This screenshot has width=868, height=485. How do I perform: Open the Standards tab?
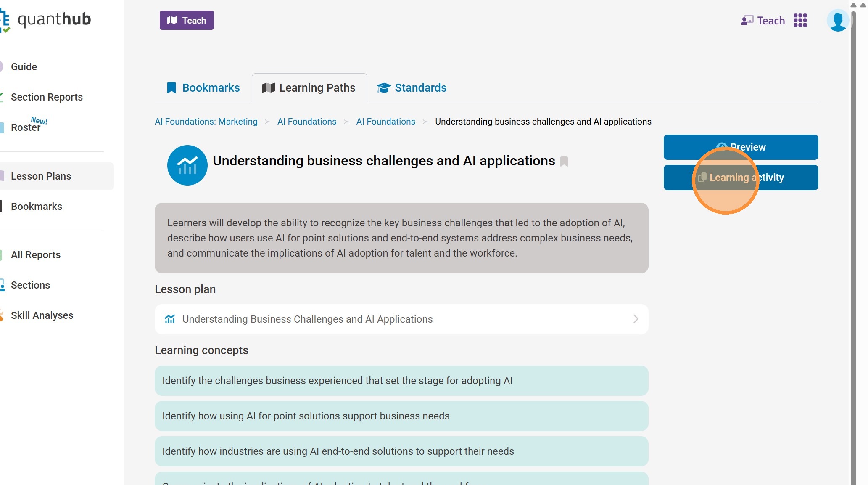point(412,88)
